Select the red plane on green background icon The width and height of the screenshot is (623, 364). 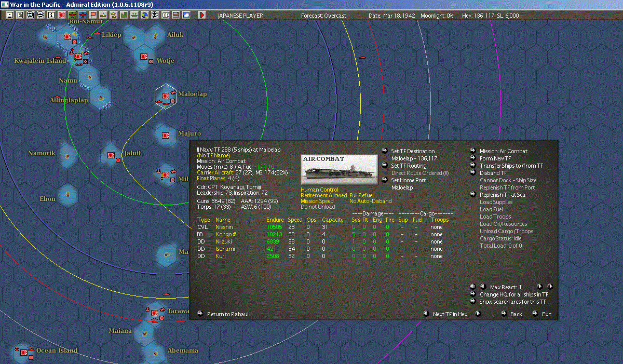(x=72, y=15)
